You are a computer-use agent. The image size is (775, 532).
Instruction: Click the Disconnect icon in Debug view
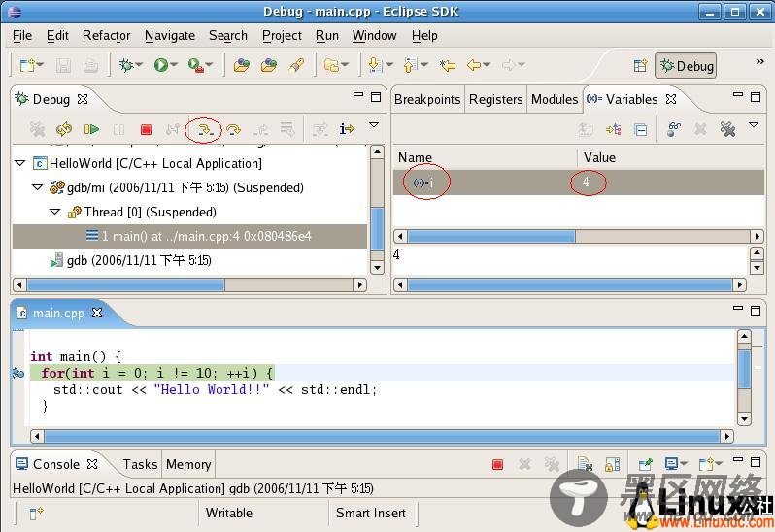coord(173,129)
